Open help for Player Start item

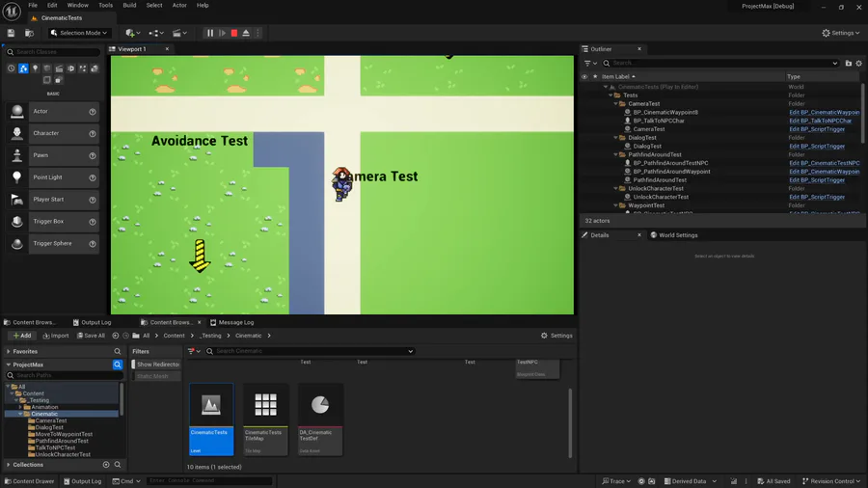pyautogui.click(x=93, y=200)
